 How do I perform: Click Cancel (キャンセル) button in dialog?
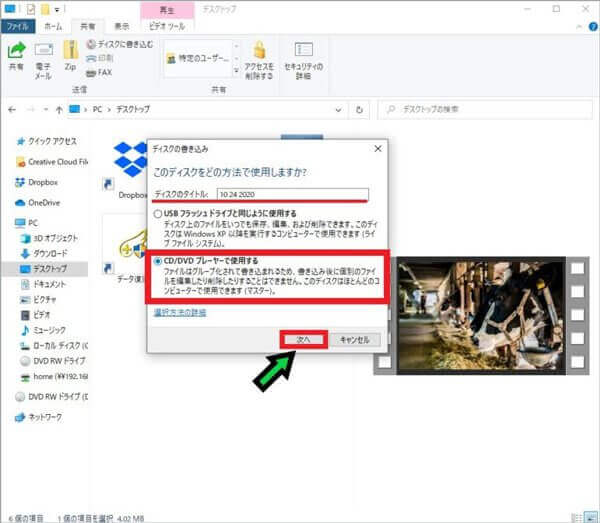click(x=355, y=340)
